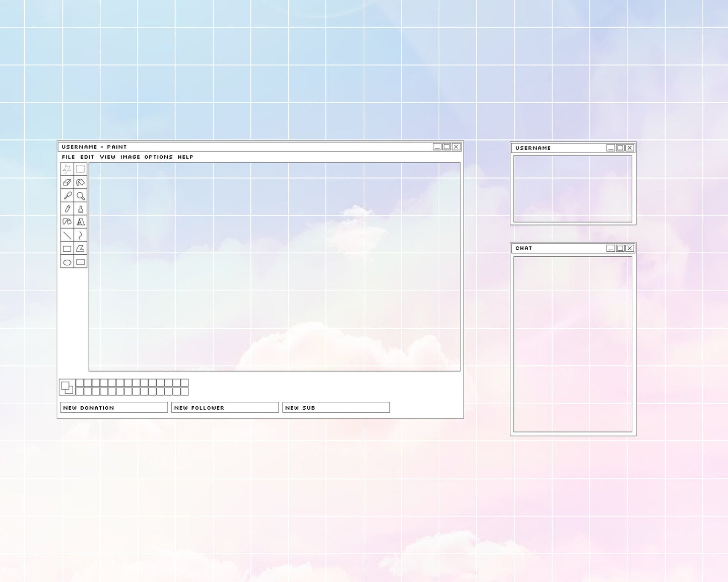Select the Airbrush tool
728x582 pixels.
point(67,222)
